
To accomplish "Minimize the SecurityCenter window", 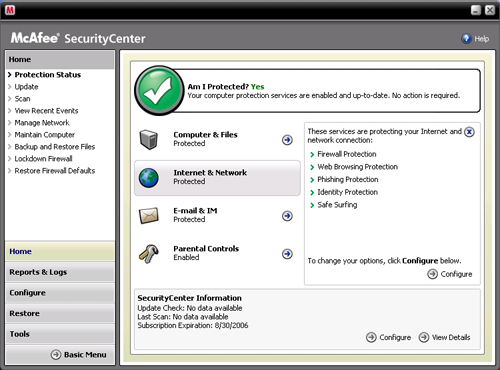I will click(476, 10).
